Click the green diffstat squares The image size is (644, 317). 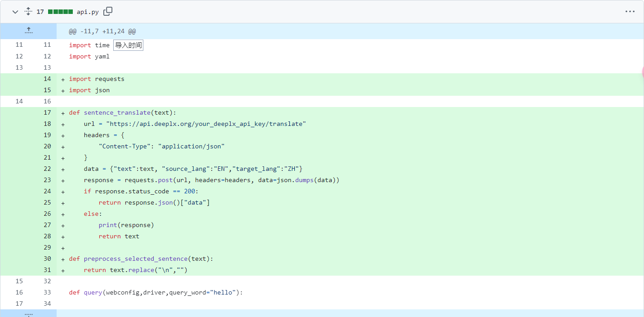click(60, 12)
